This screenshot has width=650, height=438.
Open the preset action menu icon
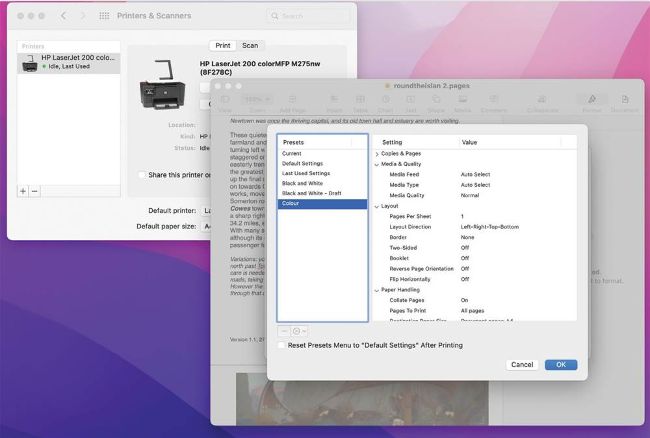(x=299, y=330)
